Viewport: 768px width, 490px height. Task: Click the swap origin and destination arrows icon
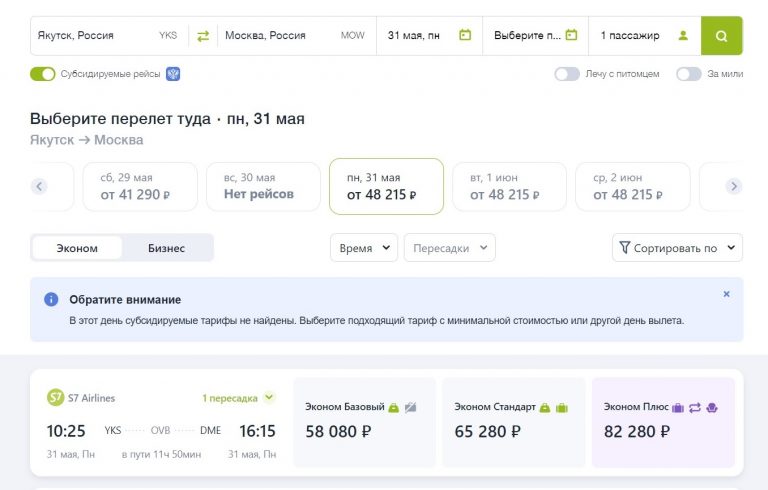pos(203,36)
